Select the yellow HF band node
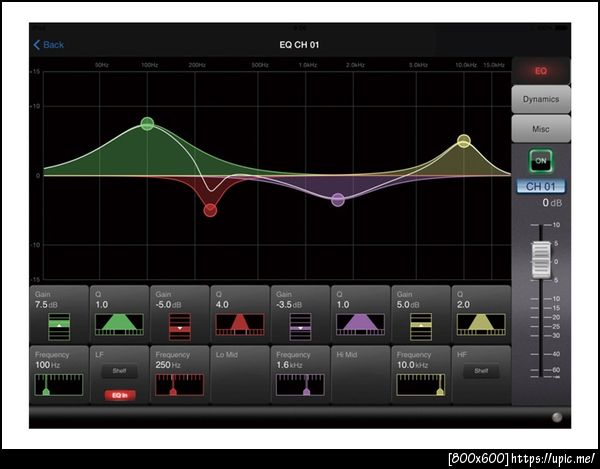600x469 pixels. (x=464, y=141)
